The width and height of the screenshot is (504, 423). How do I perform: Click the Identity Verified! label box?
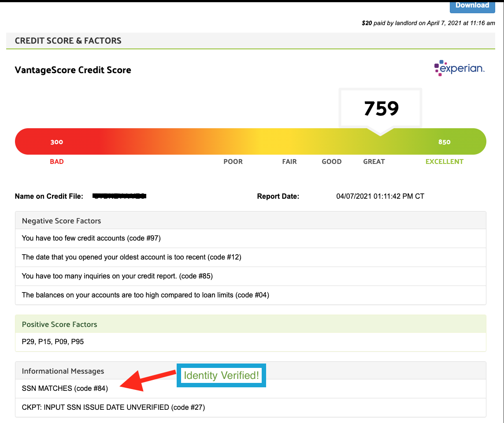(x=221, y=375)
